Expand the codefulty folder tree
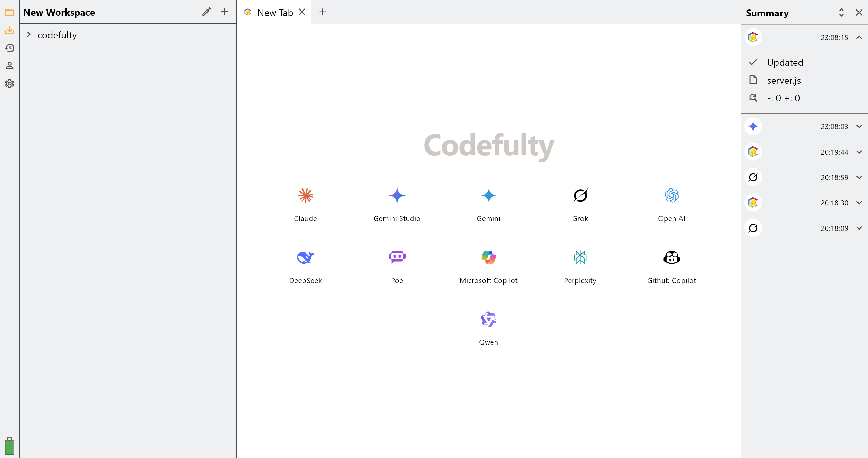 [x=29, y=35]
